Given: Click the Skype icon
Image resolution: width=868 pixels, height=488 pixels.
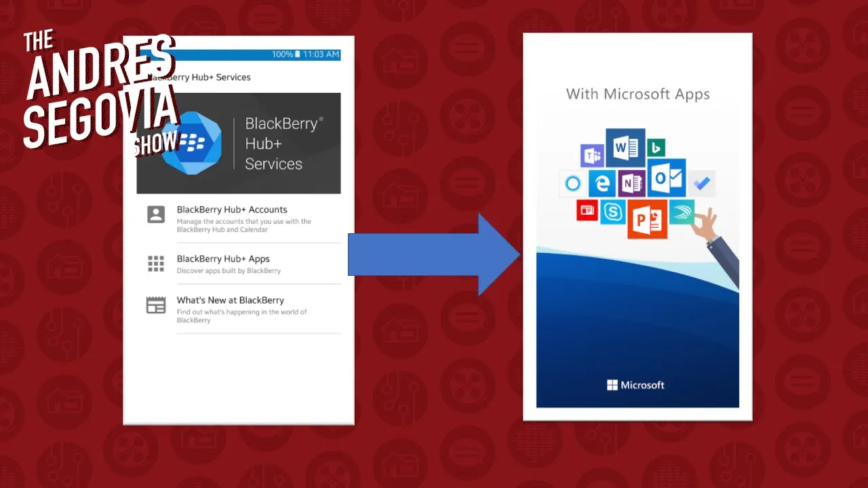Looking at the screenshot, I should click(612, 212).
